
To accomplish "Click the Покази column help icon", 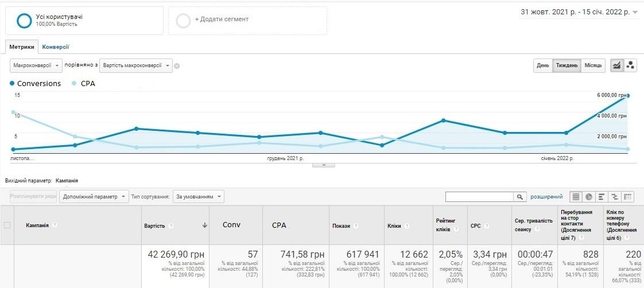I will click(x=356, y=226).
